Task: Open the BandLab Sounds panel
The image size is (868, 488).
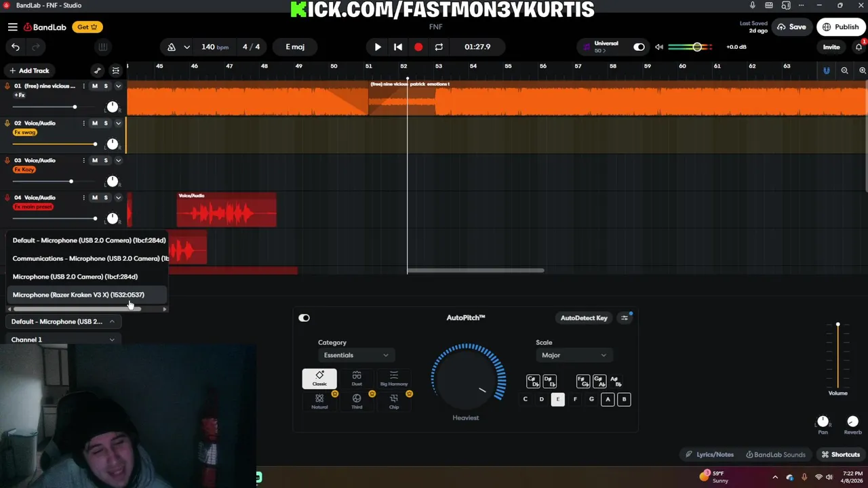Action: 776,455
